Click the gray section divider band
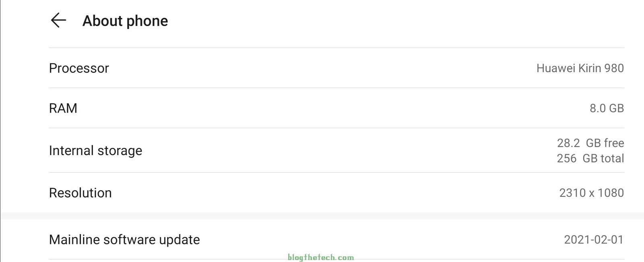Screen dimensions: 644x262 [322, 215]
